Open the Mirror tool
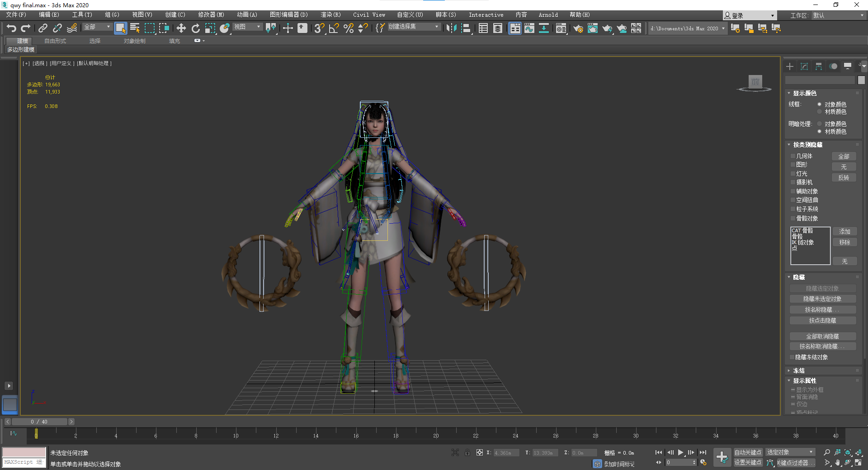 click(451, 28)
